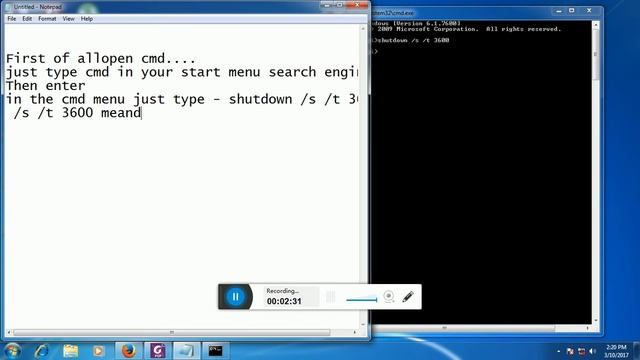This screenshot has height=360, width=640.
Task: Click Show desktop button at taskbar end
Action: [x=636, y=351]
